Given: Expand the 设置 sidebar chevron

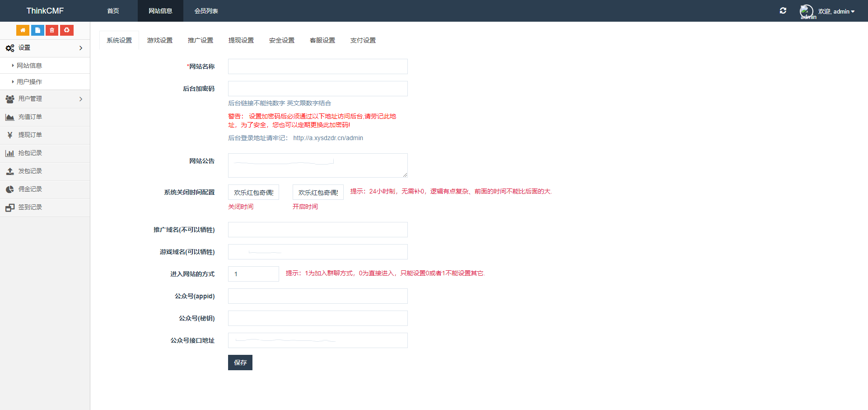Looking at the screenshot, I should point(81,48).
